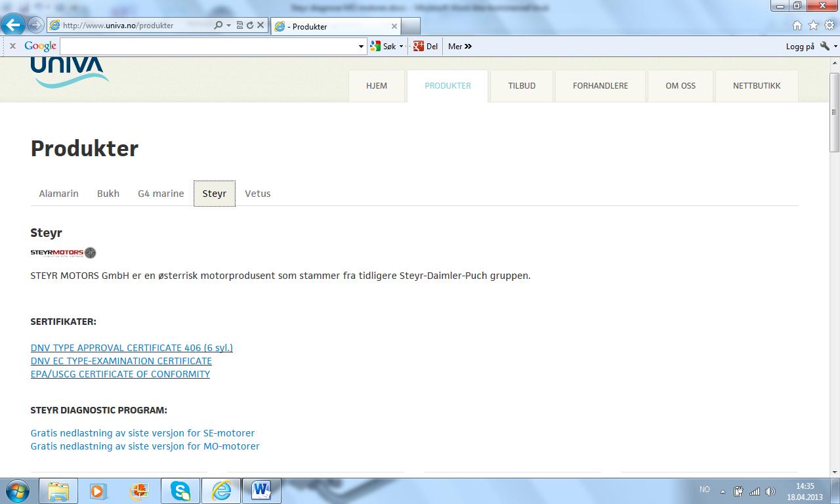The image size is (840, 504).
Task: Open the address bar dropdown arrow
Action: pos(228,26)
